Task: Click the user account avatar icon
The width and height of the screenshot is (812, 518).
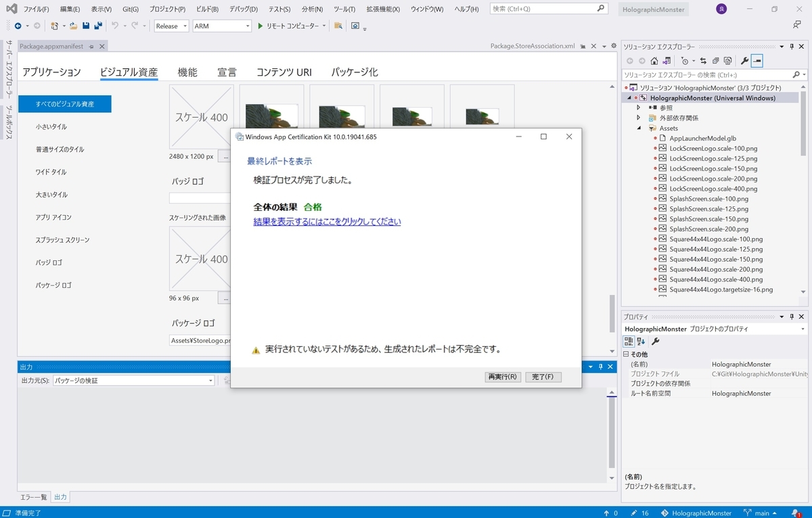Action: pyautogui.click(x=721, y=9)
